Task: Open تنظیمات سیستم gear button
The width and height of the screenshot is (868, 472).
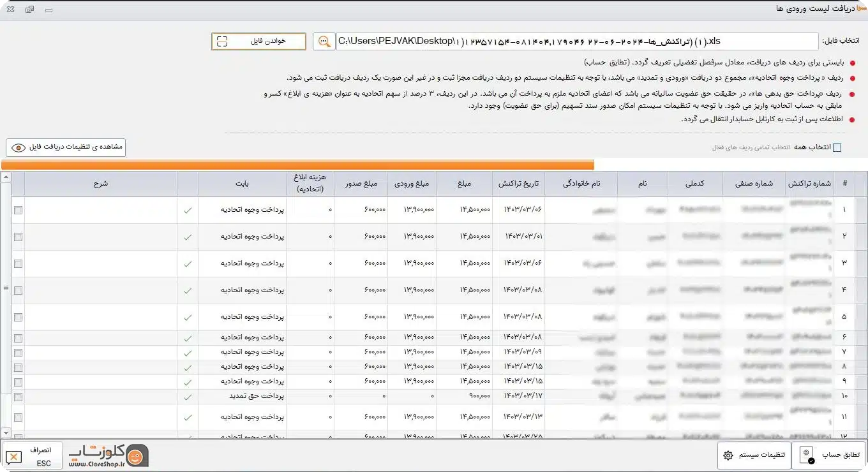Action: [x=754, y=455]
